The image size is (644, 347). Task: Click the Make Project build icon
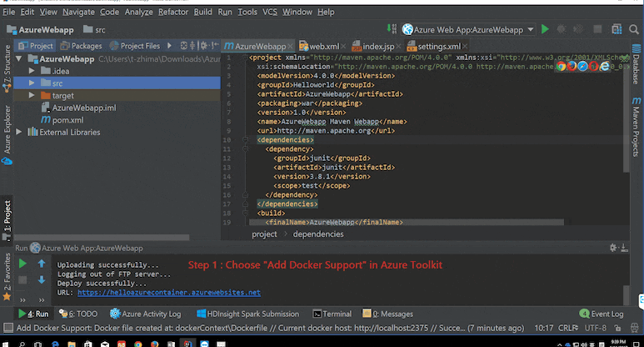coord(392,29)
